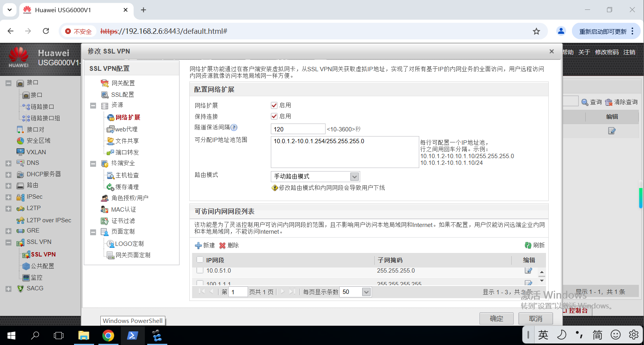Screen dimensions: 644x345
Task: Click the 隧道保活间隔 value field
Action: 298,129
